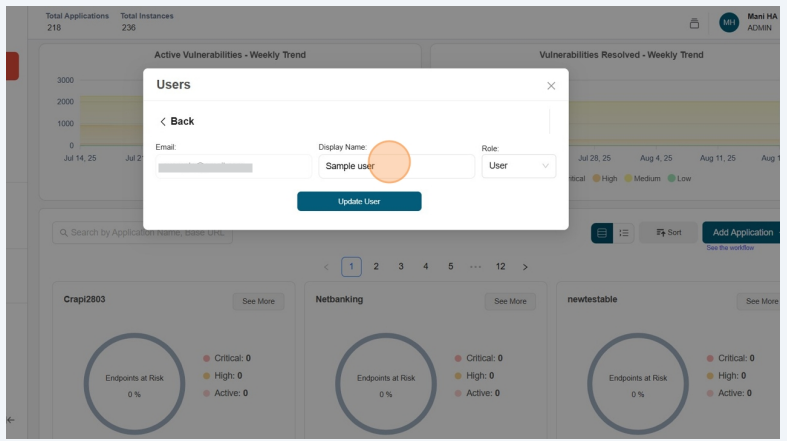The height and width of the screenshot is (441, 787).
Task: Select page 1 in pagination
Action: [351, 266]
